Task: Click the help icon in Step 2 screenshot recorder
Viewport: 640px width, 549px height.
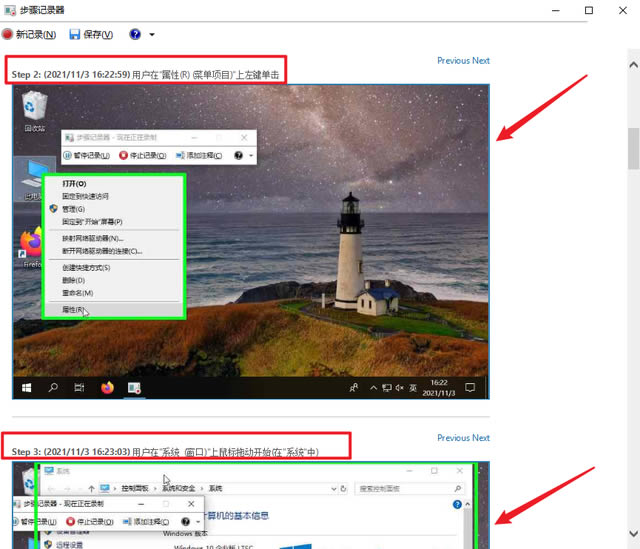Action: (239, 156)
